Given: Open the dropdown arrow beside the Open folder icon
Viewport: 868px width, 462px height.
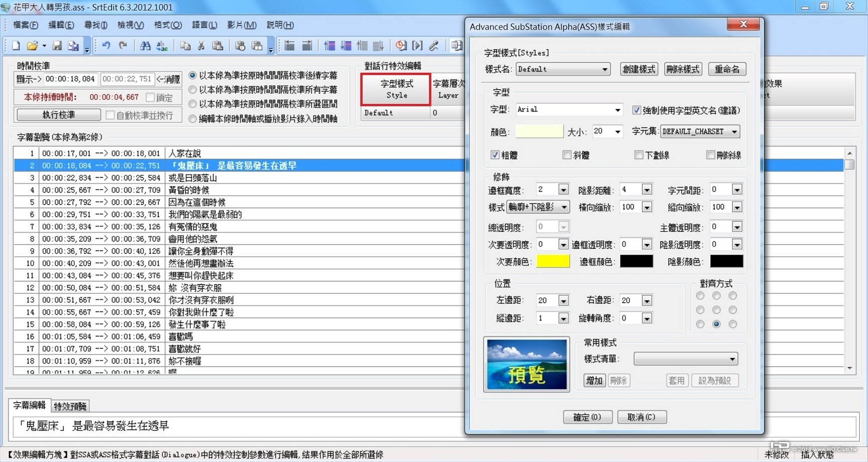Looking at the screenshot, I should coord(44,46).
